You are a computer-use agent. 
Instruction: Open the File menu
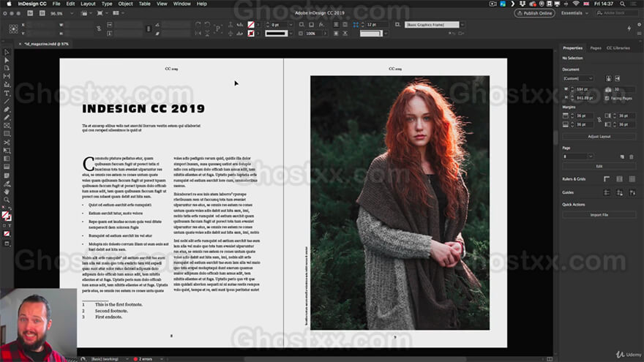56,4
